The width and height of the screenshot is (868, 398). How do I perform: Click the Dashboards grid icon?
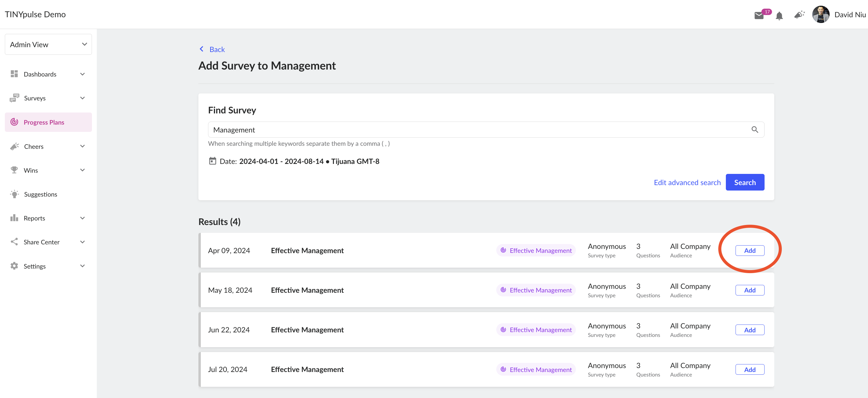(14, 74)
